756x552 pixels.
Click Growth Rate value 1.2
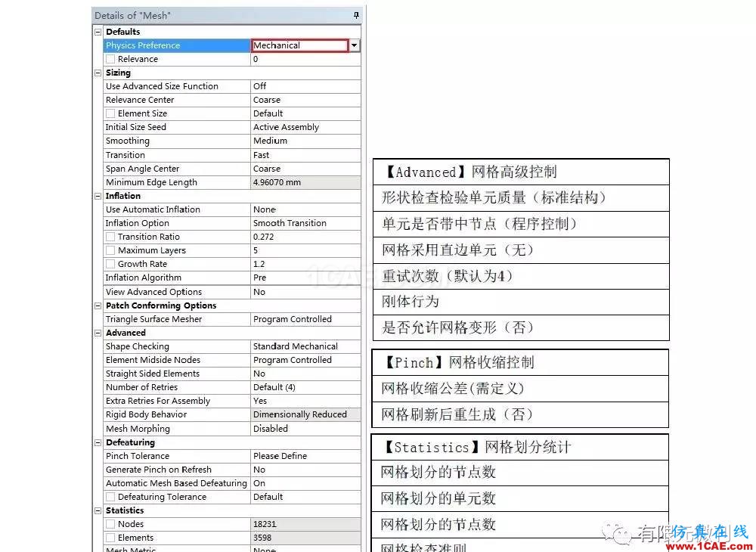(305, 264)
